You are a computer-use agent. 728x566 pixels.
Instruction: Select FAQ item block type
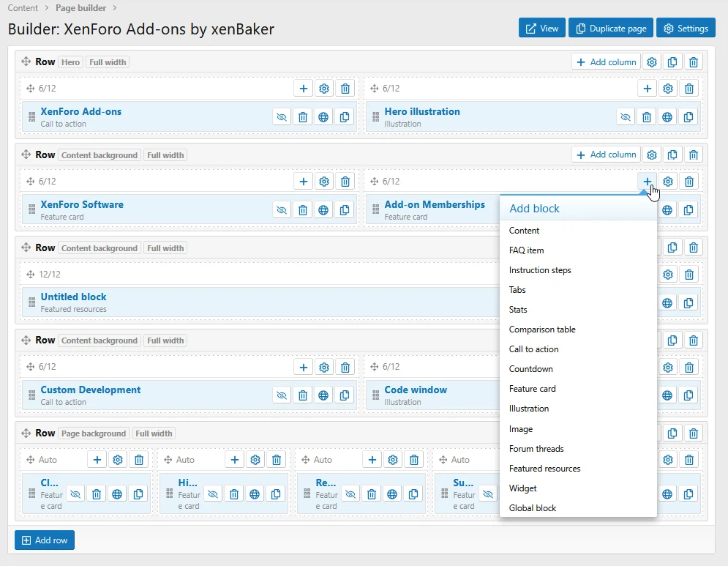(578, 250)
